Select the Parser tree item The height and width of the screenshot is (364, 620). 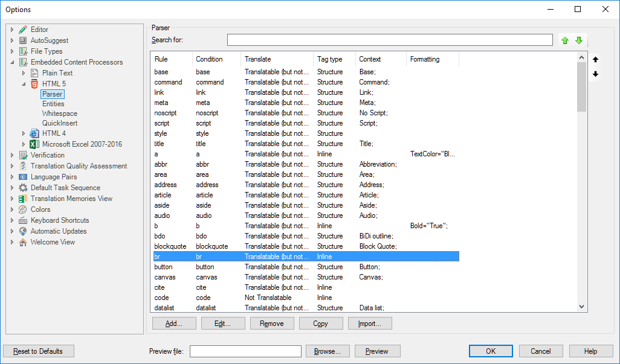coord(52,94)
